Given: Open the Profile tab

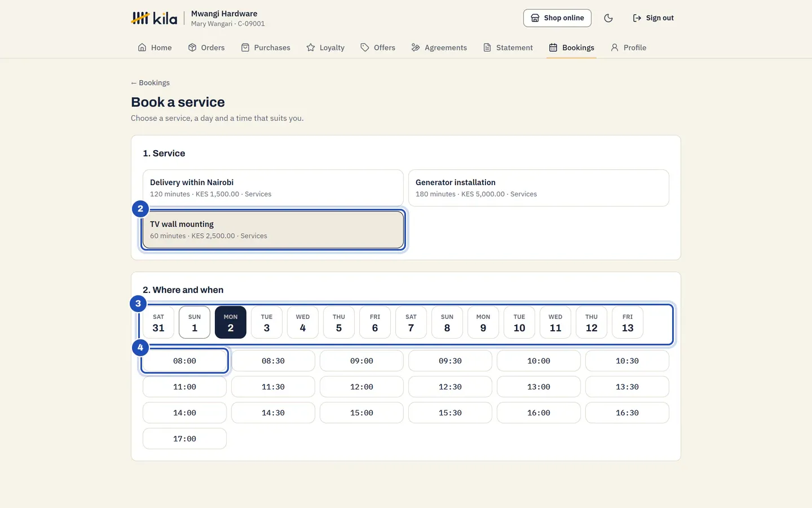Looking at the screenshot, I should [628, 47].
